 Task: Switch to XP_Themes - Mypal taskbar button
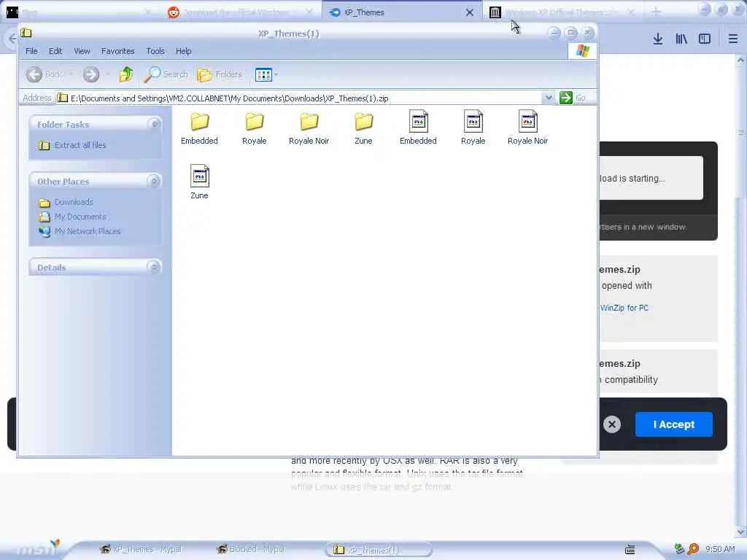point(141,549)
